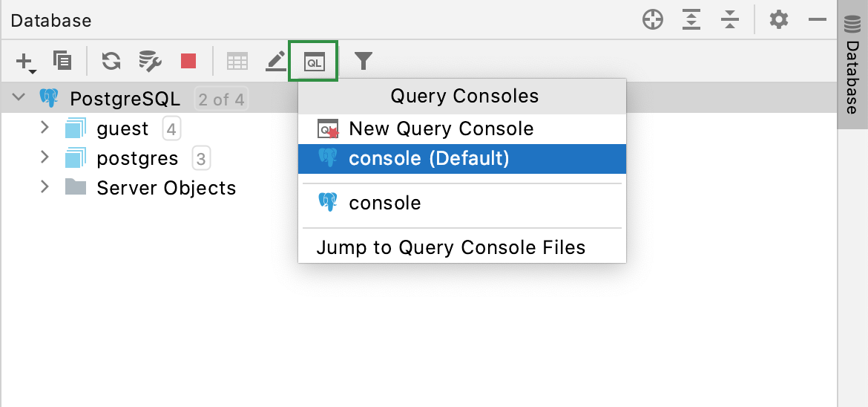Choose Jump to Query Console Files
Image resolution: width=868 pixels, height=407 pixels.
(462, 247)
